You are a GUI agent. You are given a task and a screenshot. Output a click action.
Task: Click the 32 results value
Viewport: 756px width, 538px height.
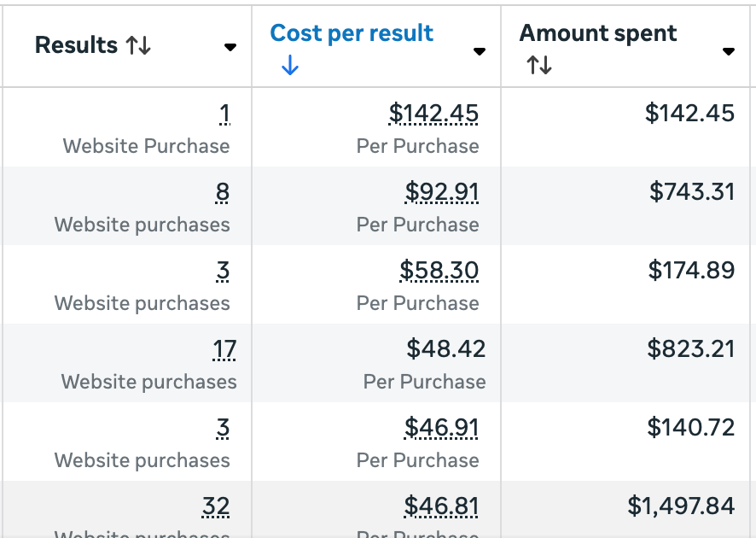coord(216,506)
